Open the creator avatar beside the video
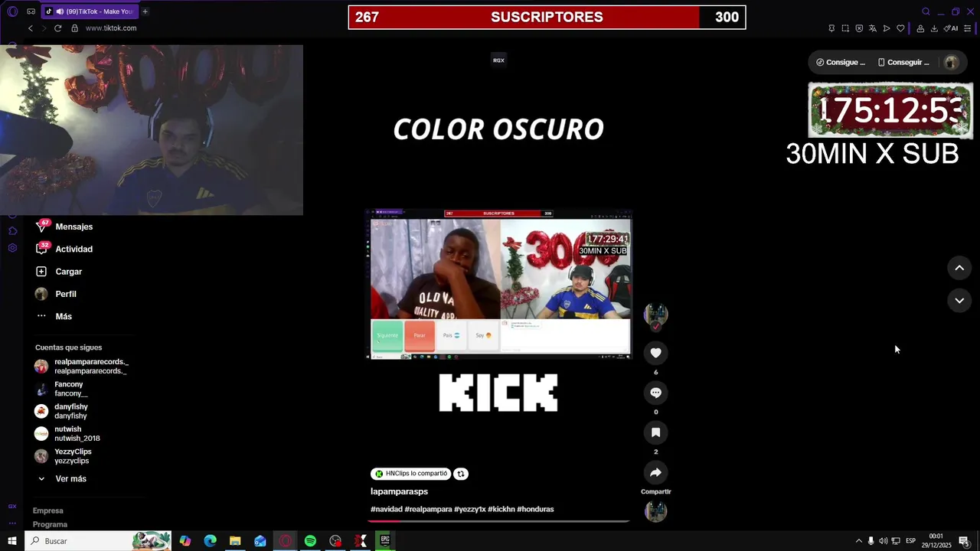The width and height of the screenshot is (980, 551). point(655,315)
